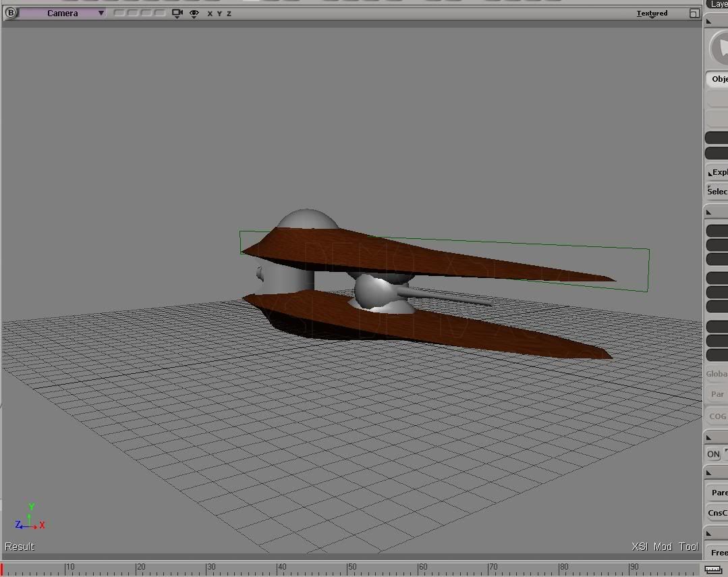Collapse the Snap panel triangle above ON
This screenshot has width=728, height=577.
coord(709,437)
